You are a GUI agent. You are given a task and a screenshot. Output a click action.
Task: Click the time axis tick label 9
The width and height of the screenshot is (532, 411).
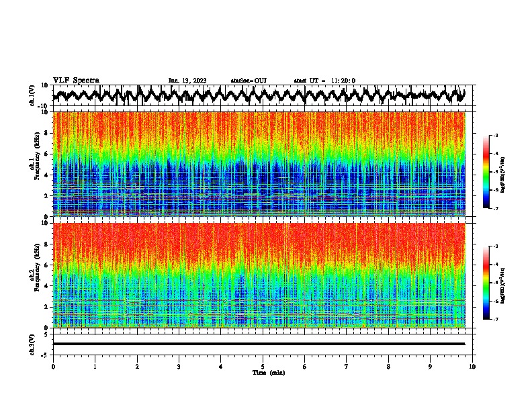click(x=430, y=367)
